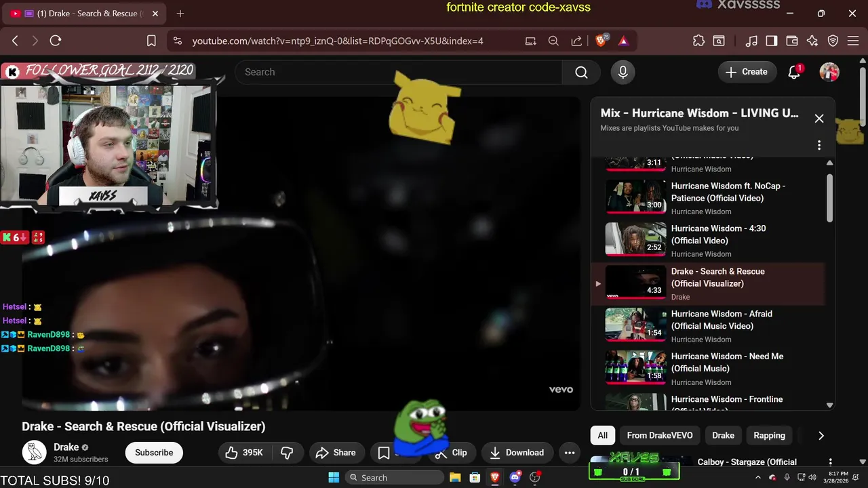Viewport: 868px width, 488px height.
Task: Play Hurricane Wisdom - Frontline from playlist
Action: 709,401
